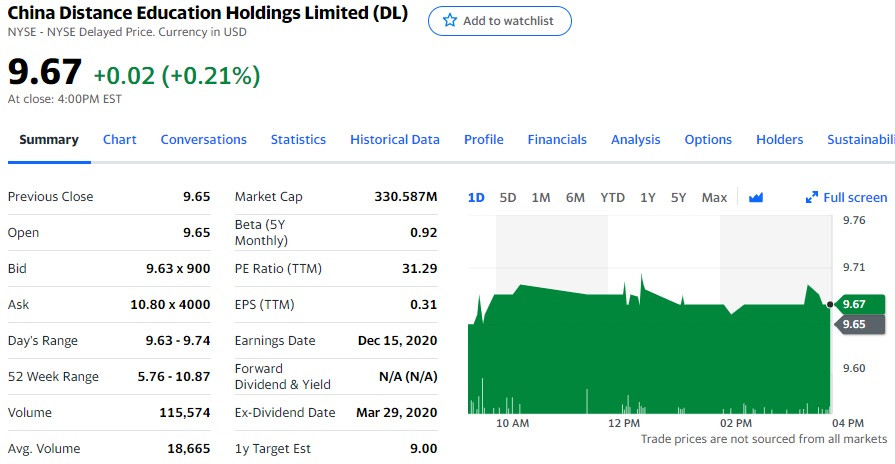895x464 pixels.
Task: Click the 9.67 current price marker on chart
Action: pos(860,304)
